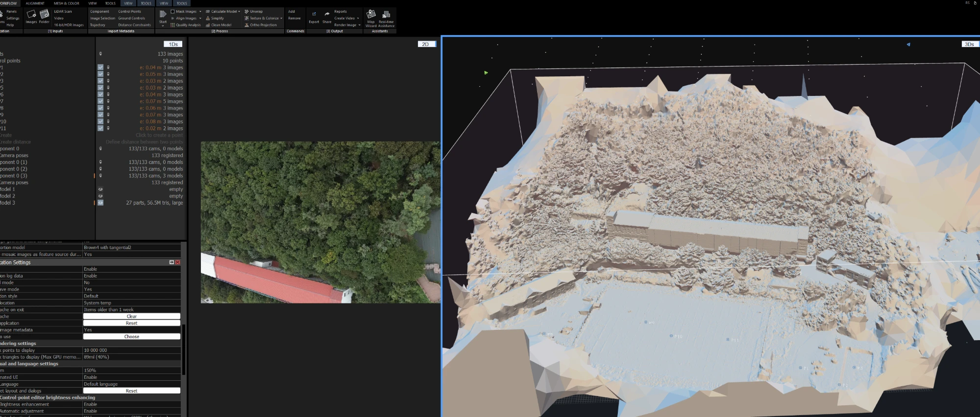
Task: Click Ortho Projection tool
Action: [261, 25]
